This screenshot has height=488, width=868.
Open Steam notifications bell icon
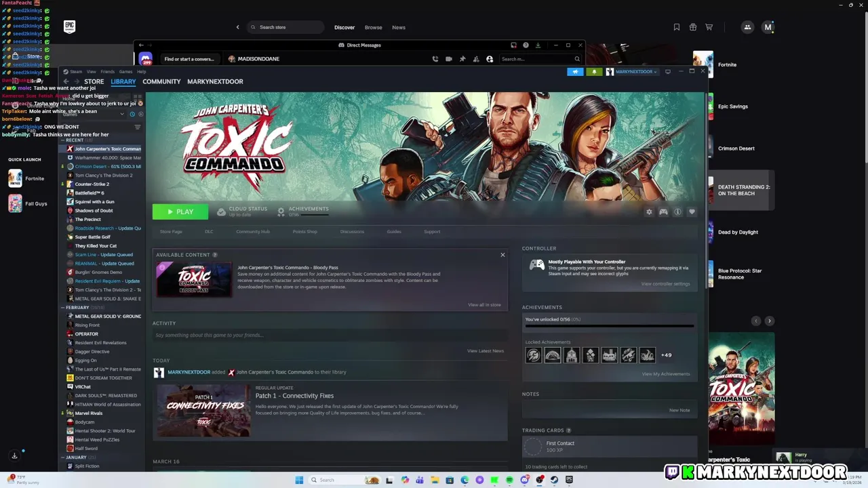coord(594,72)
